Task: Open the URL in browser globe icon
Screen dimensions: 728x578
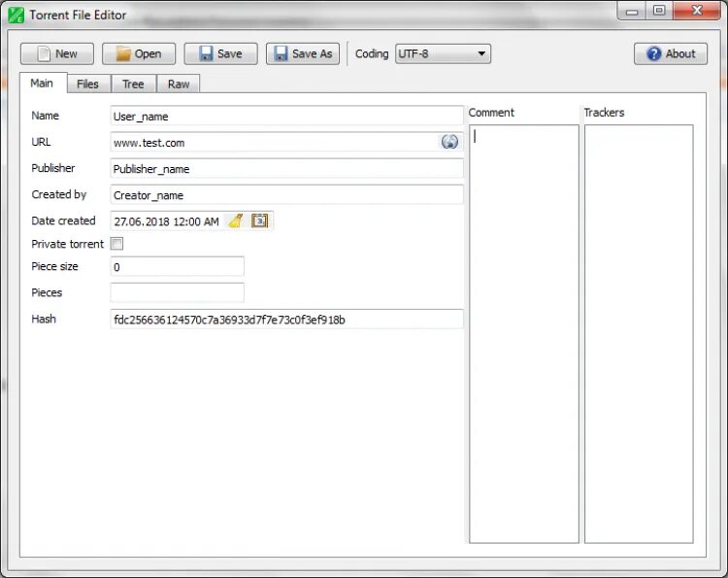Action: point(449,142)
